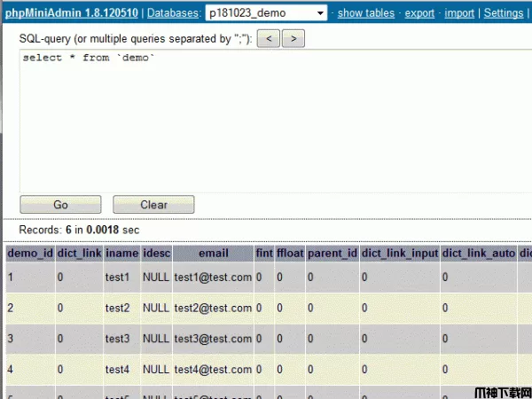532x399 pixels.
Task: Click the show tables link
Action: coord(366,13)
